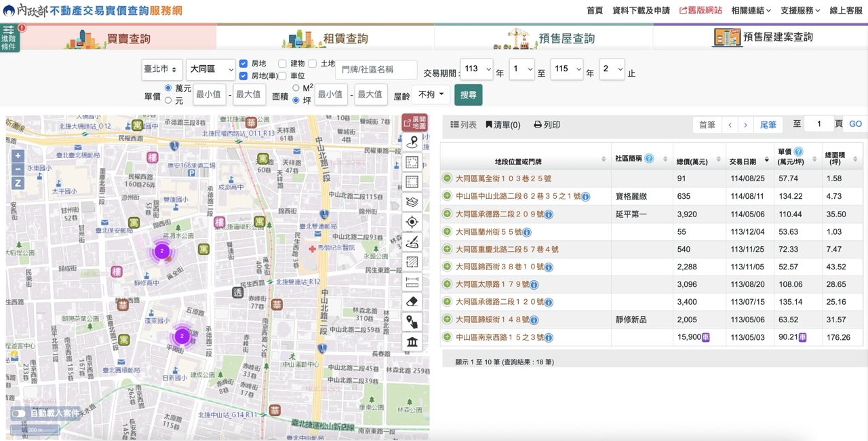Switch to the 租賃查詢 tab
This screenshot has width=868, height=441.
[325, 38]
